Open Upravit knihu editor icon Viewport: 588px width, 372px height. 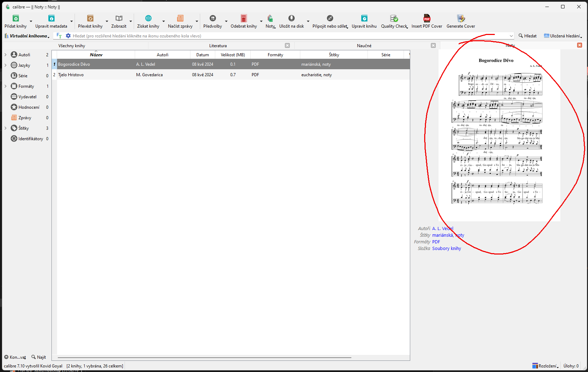click(364, 18)
